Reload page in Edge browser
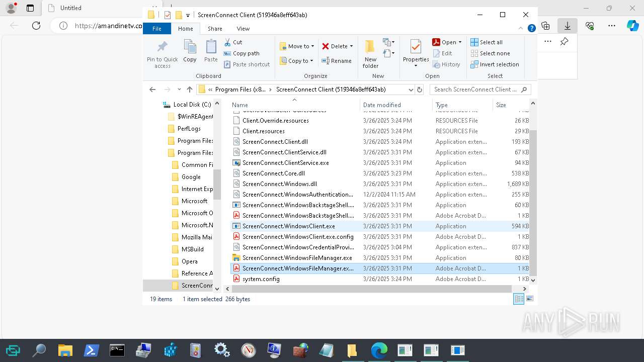This screenshot has width=644, height=362. [36, 25]
